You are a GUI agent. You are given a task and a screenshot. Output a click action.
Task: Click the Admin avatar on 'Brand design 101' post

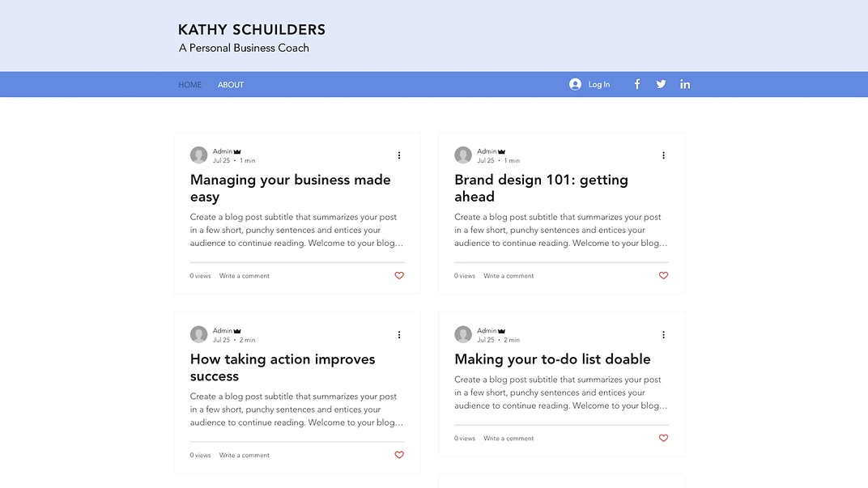coord(463,155)
